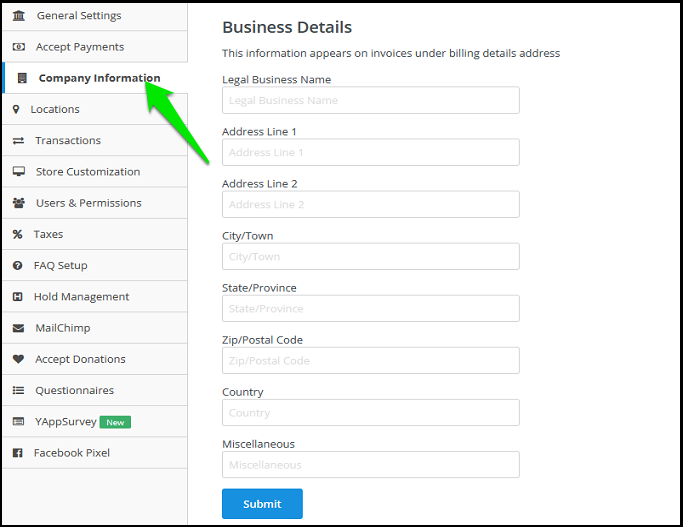Click the Accept Donations heart icon
Image resolution: width=683 pixels, height=527 pixels.
coord(18,359)
